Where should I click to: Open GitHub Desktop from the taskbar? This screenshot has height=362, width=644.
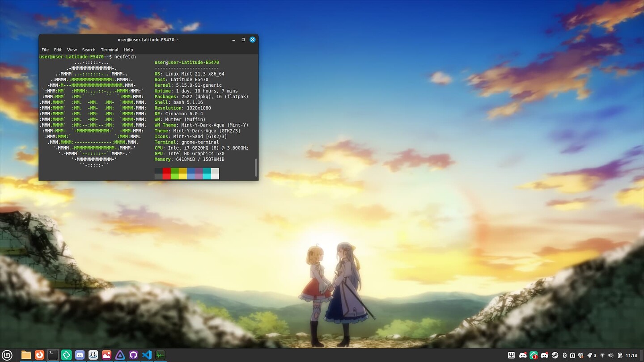(x=133, y=355)
